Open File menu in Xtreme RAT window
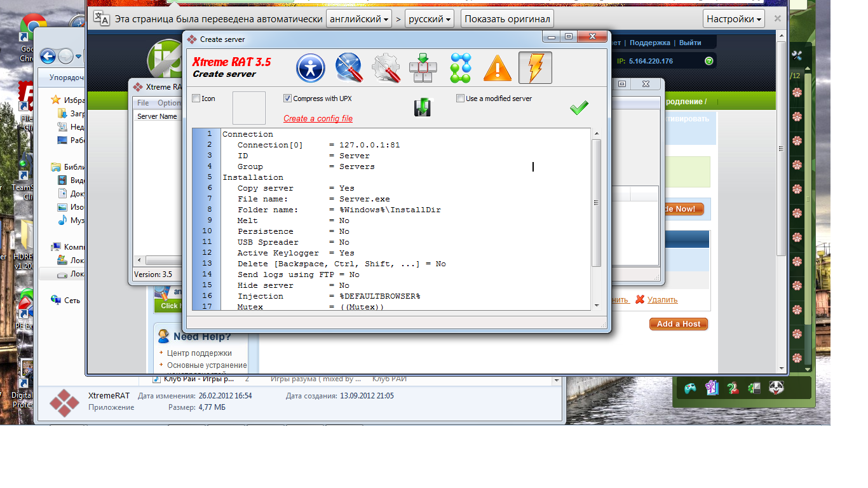 (x=143, y=103)
